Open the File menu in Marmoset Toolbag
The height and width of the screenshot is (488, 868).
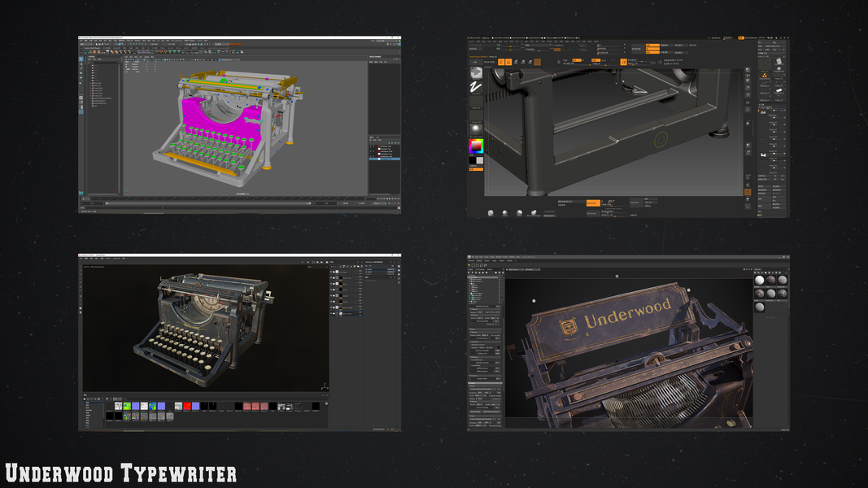tap(474, 257)
